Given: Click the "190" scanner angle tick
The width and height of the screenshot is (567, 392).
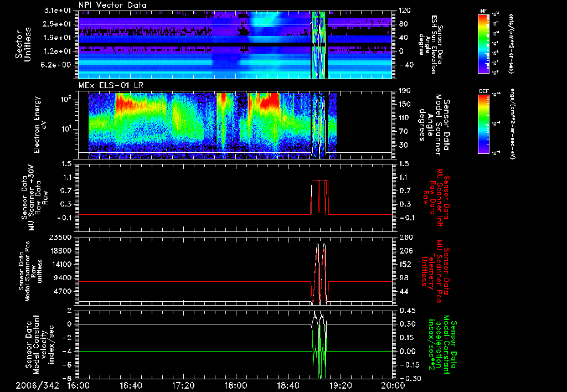Looking at the screenshot, I should (x=405, y=91).
